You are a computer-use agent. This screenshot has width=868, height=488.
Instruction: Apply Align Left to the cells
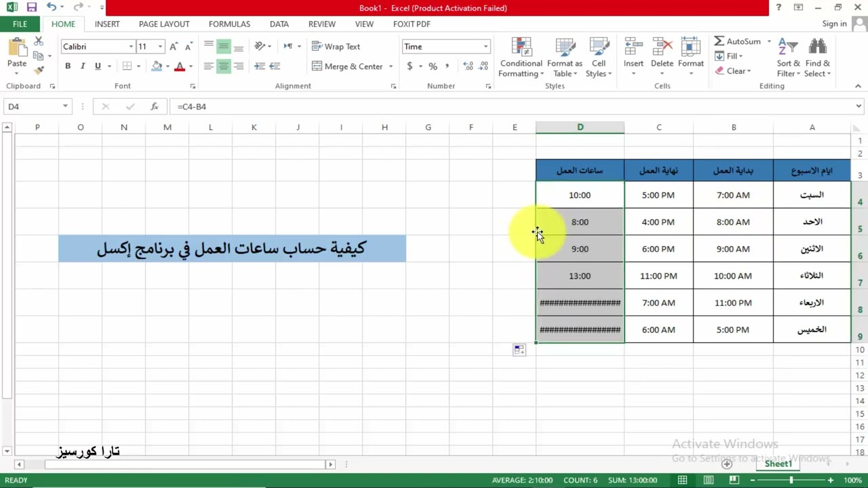tap(209, 66)
